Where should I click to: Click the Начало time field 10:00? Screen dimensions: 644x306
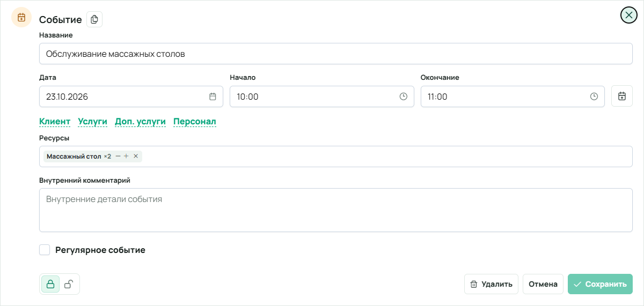[322, 96]
